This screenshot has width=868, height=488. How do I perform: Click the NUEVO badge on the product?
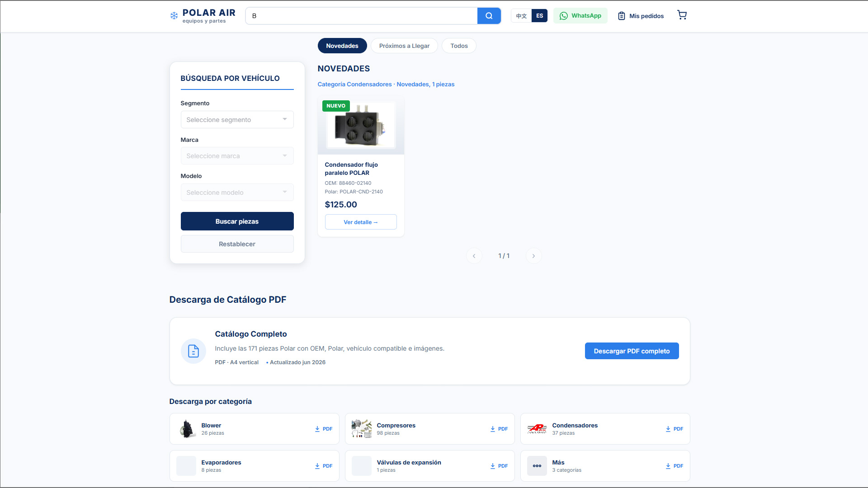click(336, 106)
